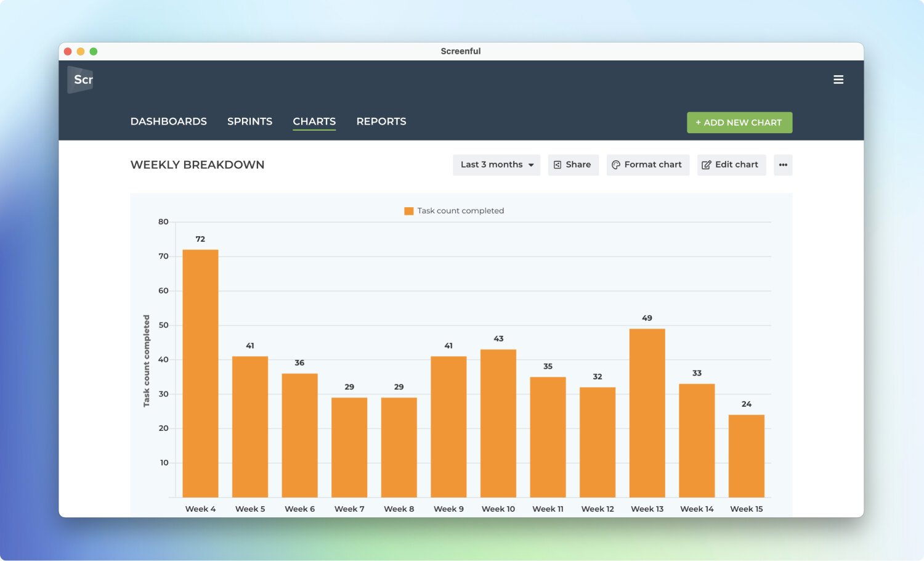Click the Week 8 bar
The width and height of the screenshot is (924, 561).
pyautogui.click(x=399, y=448)
